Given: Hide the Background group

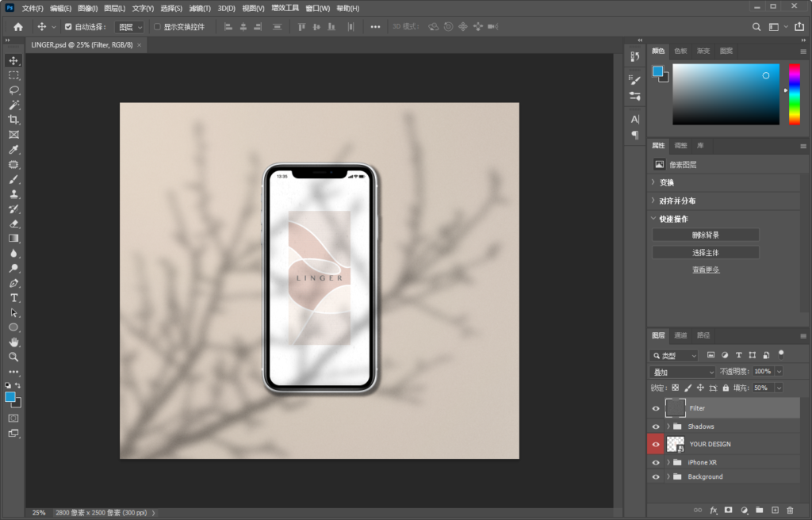Looking at the screenshot, I should 656,477.
